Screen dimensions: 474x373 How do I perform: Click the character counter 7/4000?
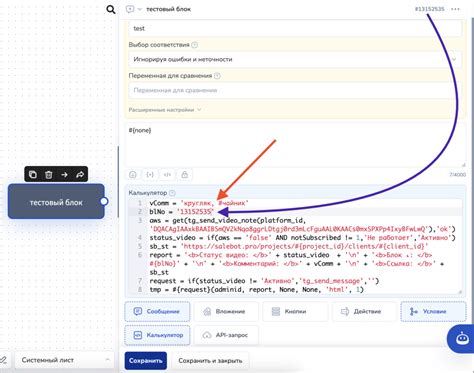[x=457, y=174]
